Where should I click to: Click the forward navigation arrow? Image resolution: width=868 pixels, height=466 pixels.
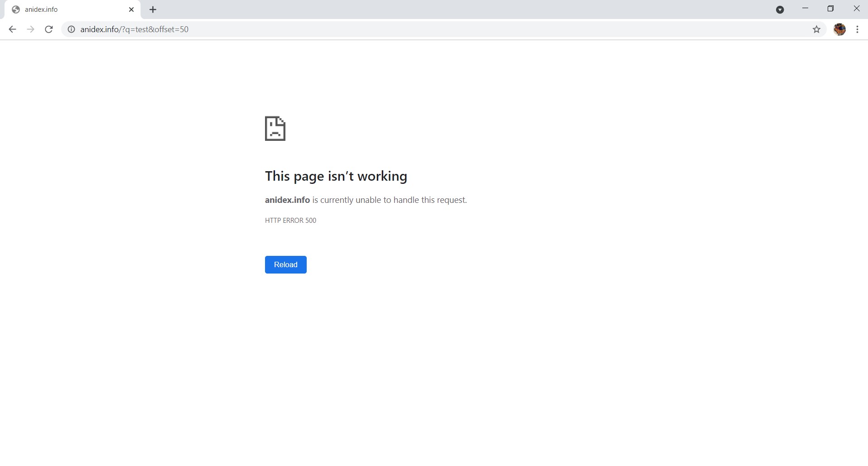pos(30,29)
